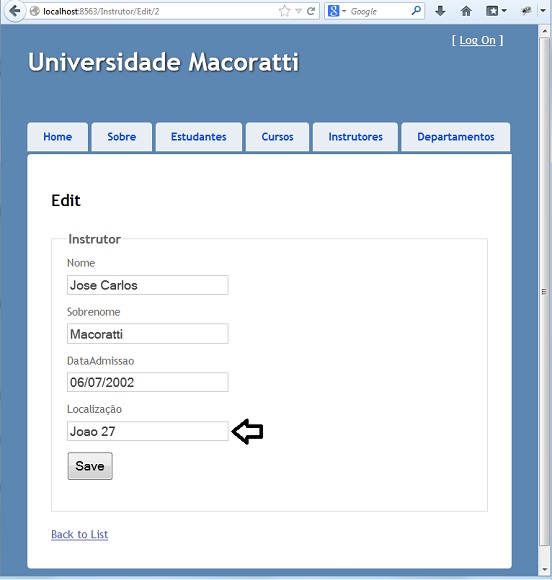
Task: Focus the Localização text field
Action: click(x=148, y=431)
